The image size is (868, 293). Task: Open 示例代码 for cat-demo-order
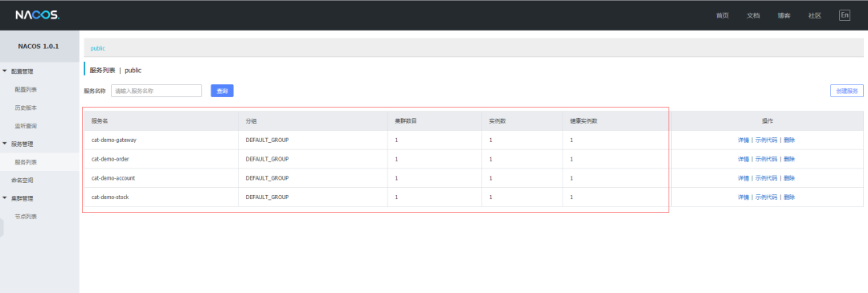(x=766, y=159)
